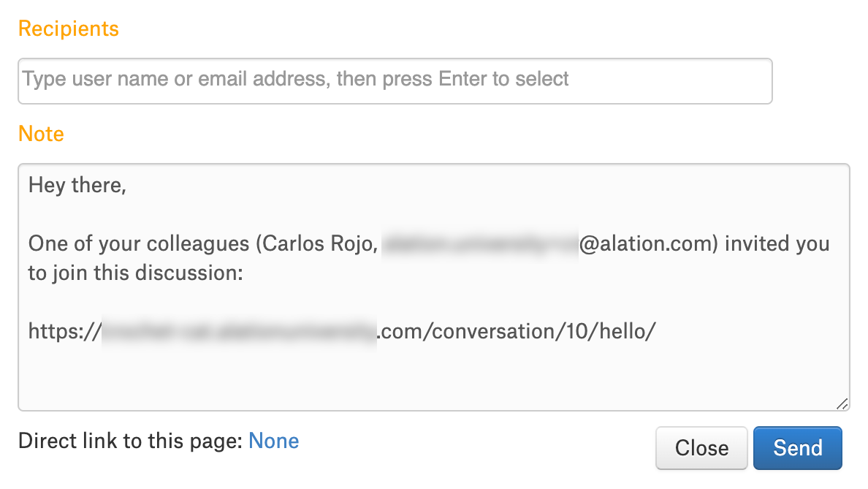Screen dimensions: 868x489
Task: Click the Close button
Action: 701,447
